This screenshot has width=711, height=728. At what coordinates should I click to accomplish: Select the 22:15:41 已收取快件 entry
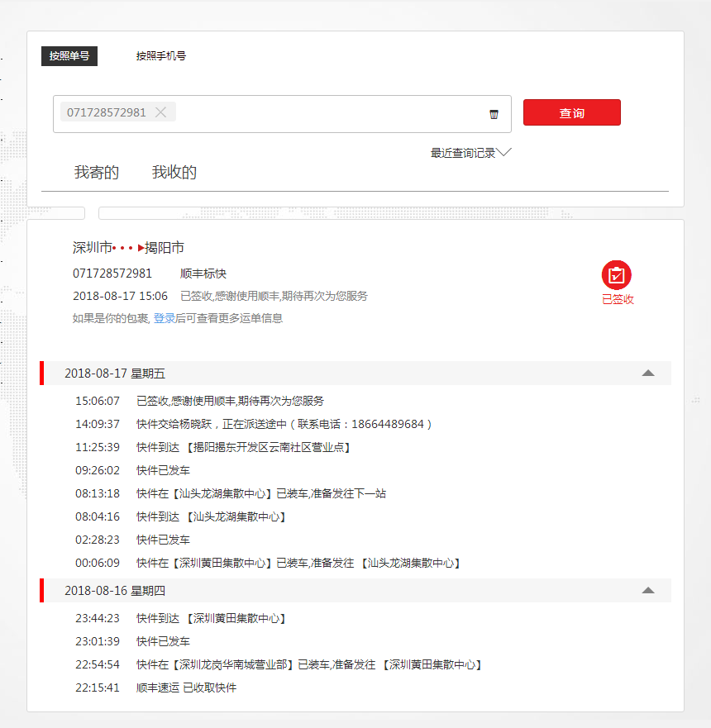tap(156, 688)
